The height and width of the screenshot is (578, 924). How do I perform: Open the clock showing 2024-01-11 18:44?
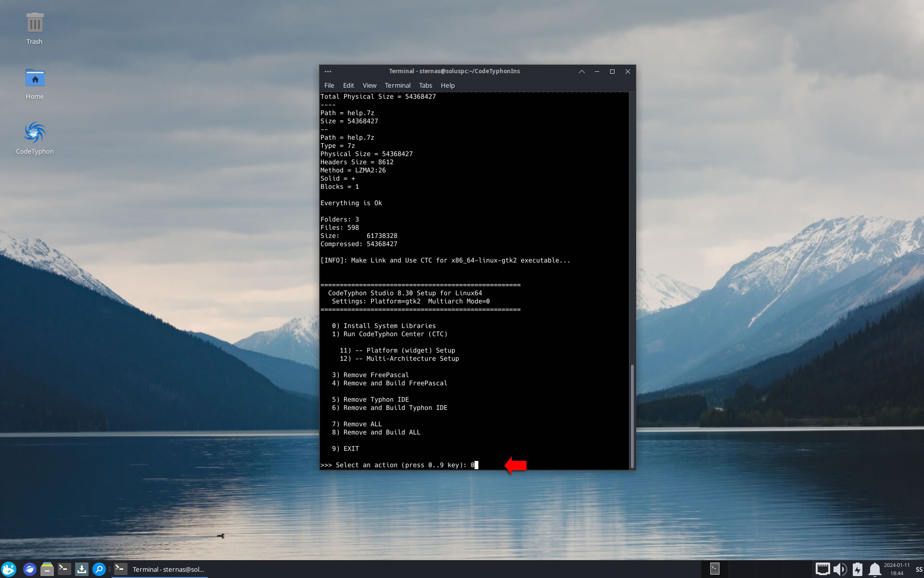(897, 569)
